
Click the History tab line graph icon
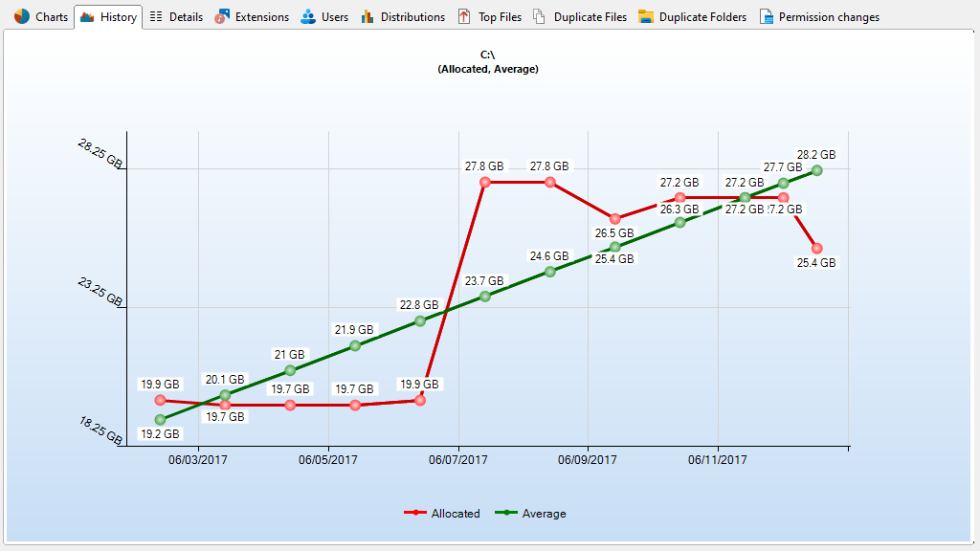[87, 17]
